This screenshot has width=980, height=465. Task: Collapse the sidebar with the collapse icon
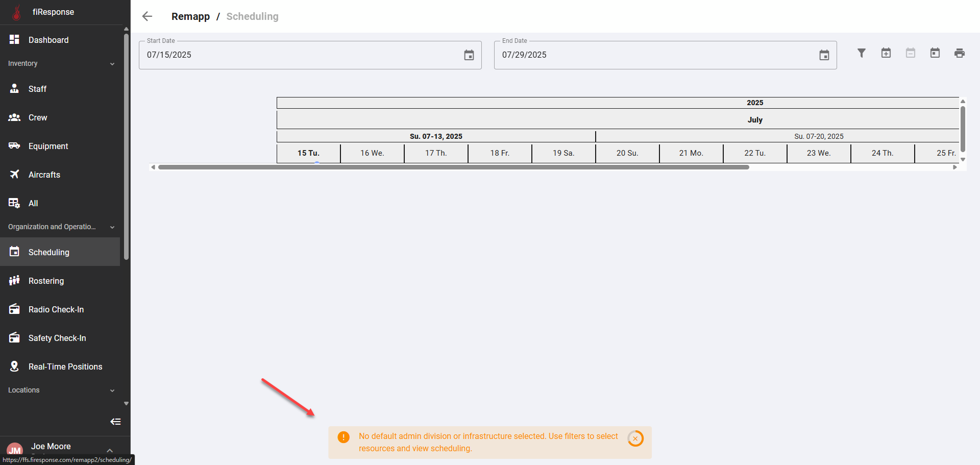pyautogui.click(x=116, y=422)
